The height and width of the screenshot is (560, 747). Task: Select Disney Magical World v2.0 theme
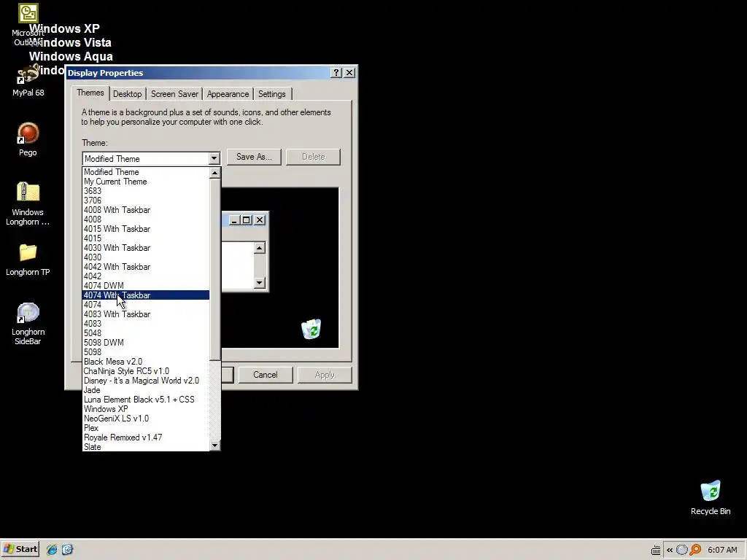[146, 381]
